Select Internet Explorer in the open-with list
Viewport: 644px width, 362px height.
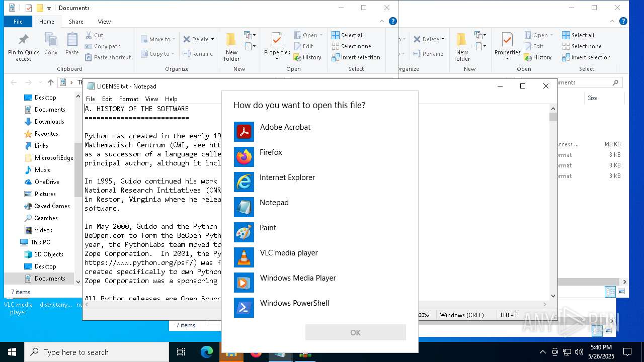pos(320,182)
